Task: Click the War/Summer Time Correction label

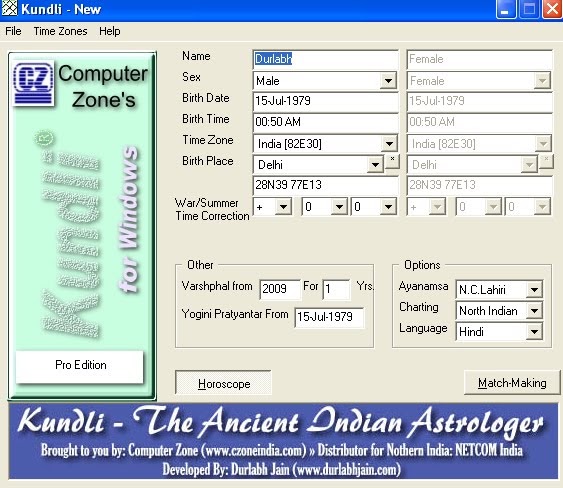Action: 212,209
